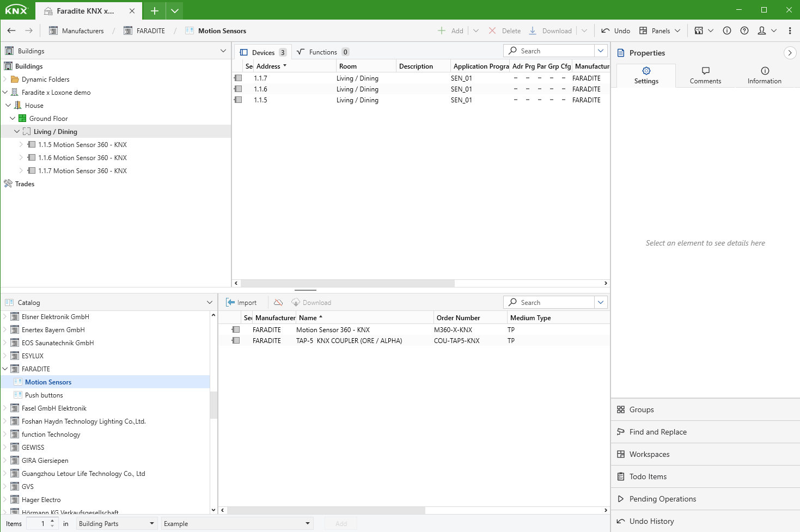This screenshot has width=800, height=532.
Task: Select device row with address 1.1.7
Action: tap(420, 78)
